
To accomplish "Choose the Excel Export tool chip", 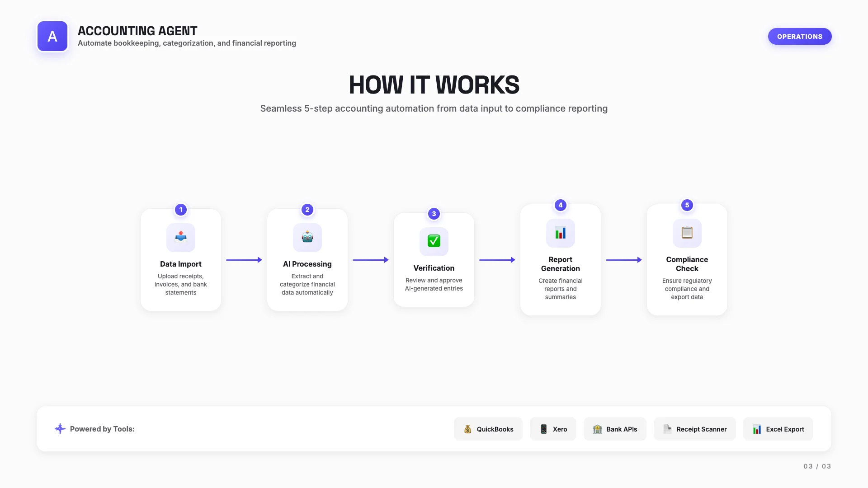I will 778,429.
